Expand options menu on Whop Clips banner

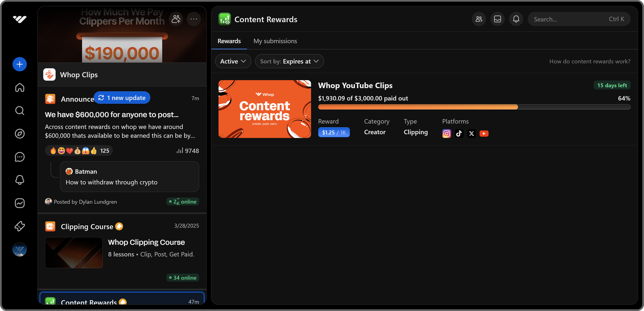click(x=194, y=19)
